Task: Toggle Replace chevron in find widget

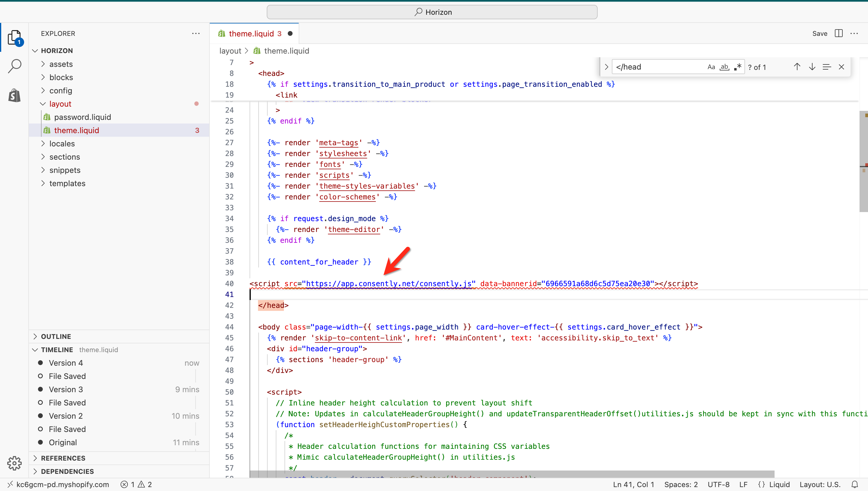Action: pyautogui.click(x=606, y=67)
